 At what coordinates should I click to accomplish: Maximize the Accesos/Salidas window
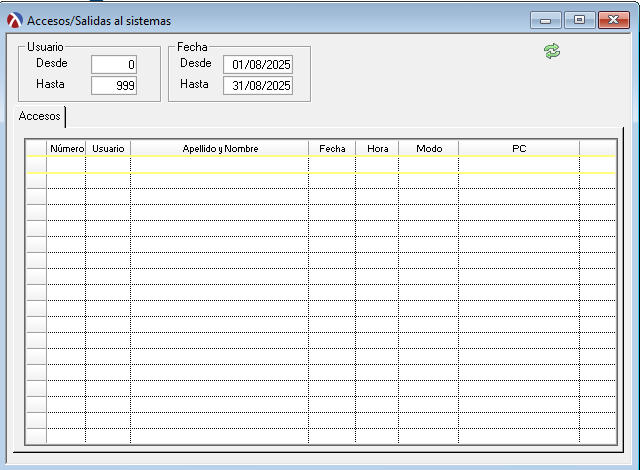[x=579, y=19]
